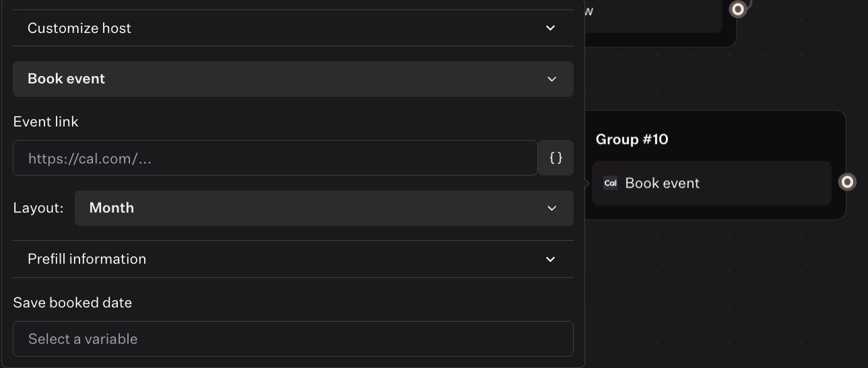Click the Layout label text
This screenshot has width=868, height=368.
coord(38,208)
